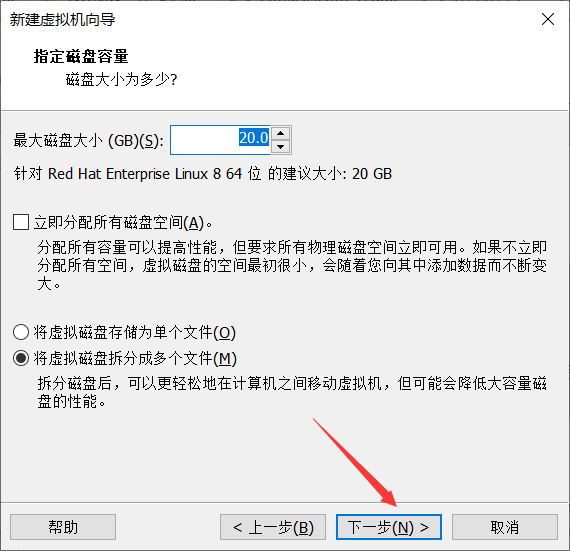The height and width of the screenshot is (551, 570).
Task: Select the 将虚拟磁盘拆分成多个文件 radio button
Action: (21, 358)
